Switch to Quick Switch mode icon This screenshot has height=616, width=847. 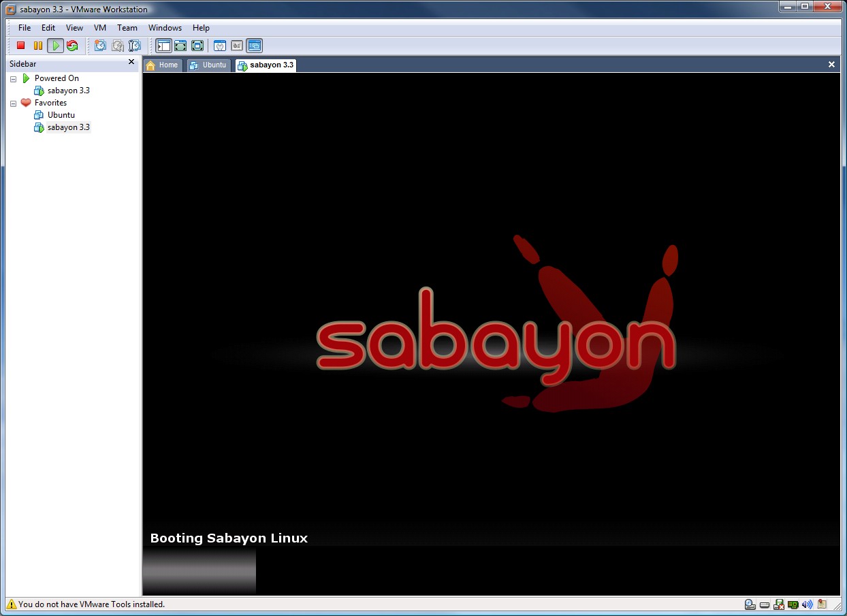[180, 46]
